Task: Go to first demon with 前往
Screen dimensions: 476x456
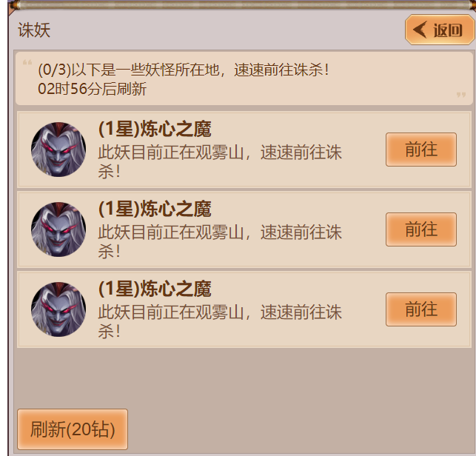Action: 421,150
